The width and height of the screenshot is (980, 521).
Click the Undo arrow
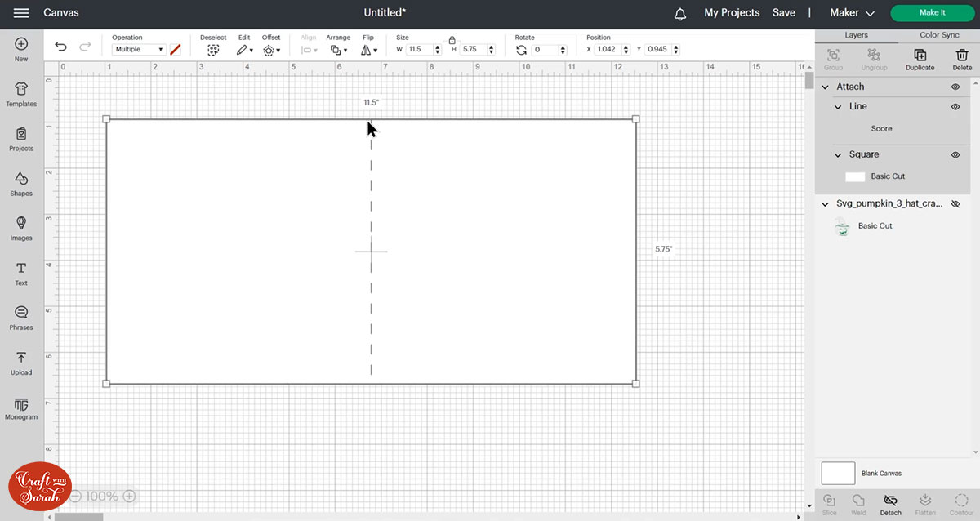point(60,47)
